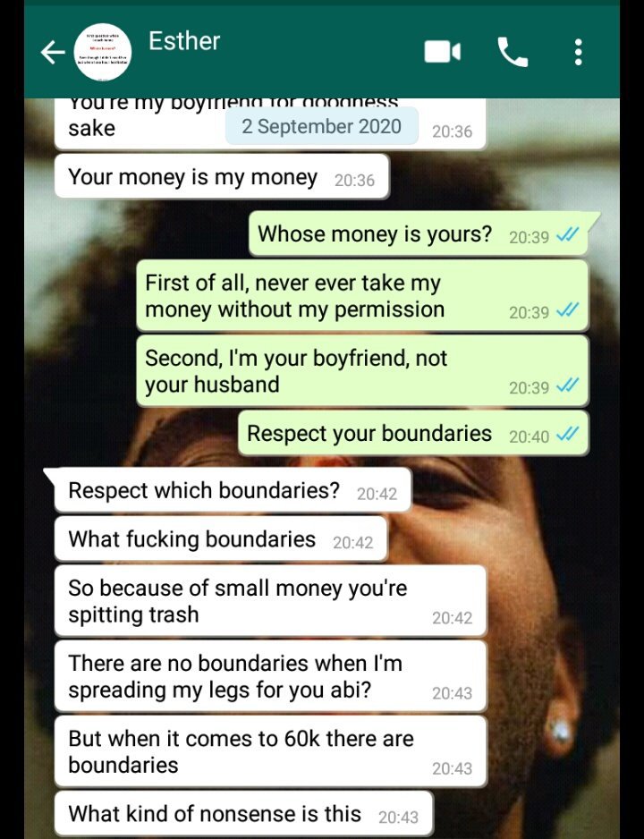This screenshot has width=644, height=839.
Task: Start a video call with Esther
Action: tap(443, 52)
